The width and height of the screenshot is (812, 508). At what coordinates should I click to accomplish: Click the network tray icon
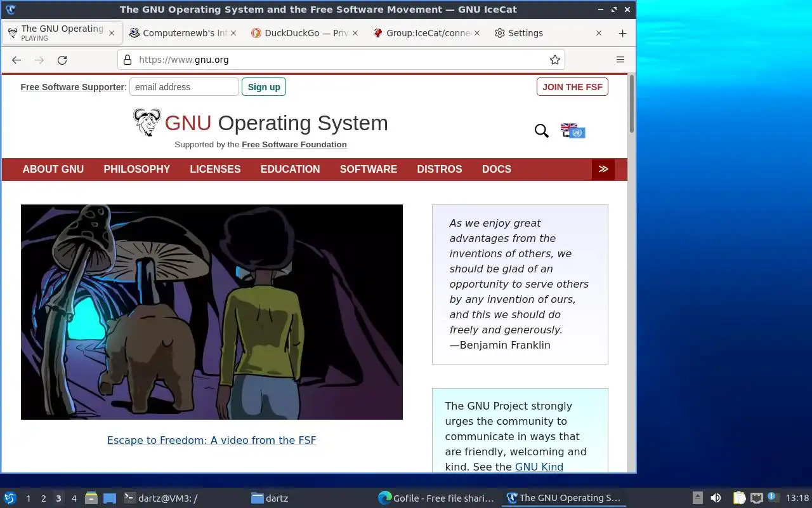[x=756, y=498]
